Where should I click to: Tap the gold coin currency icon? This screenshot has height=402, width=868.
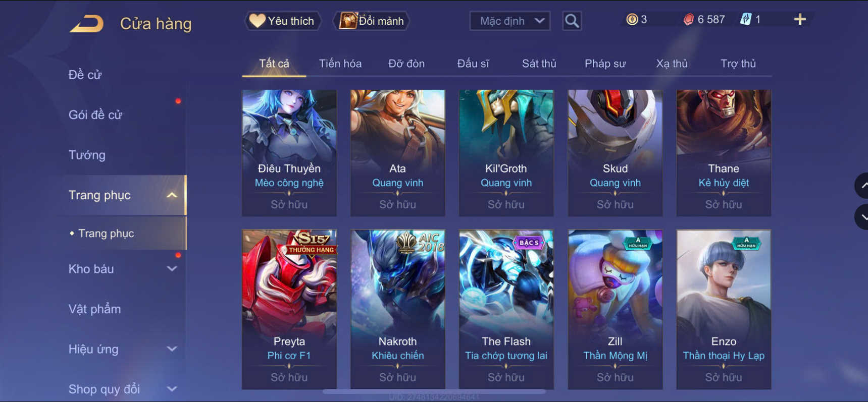coord(632,20)
